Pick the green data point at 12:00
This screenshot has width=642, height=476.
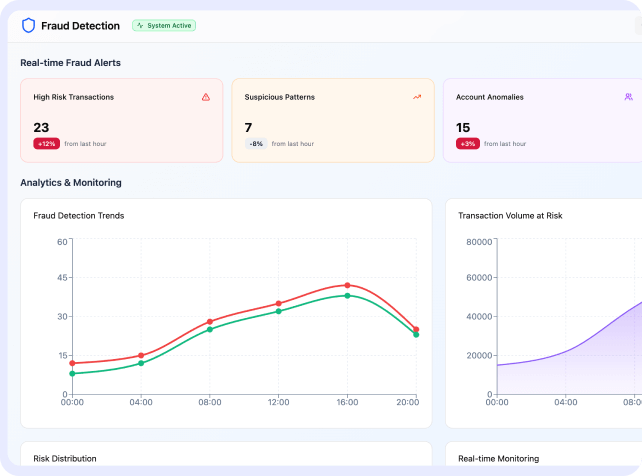click(x=278, y=311)
